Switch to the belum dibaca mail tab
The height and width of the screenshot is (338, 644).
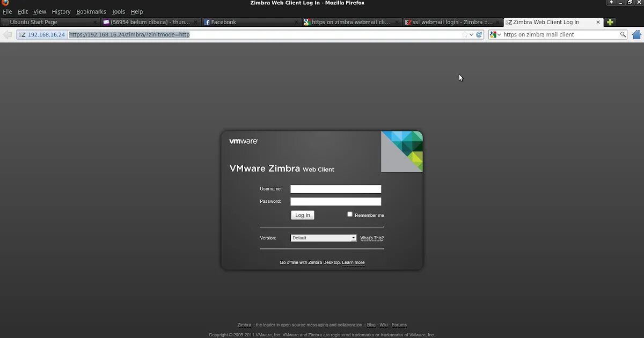pyautogui.click(x=151, y=22)
